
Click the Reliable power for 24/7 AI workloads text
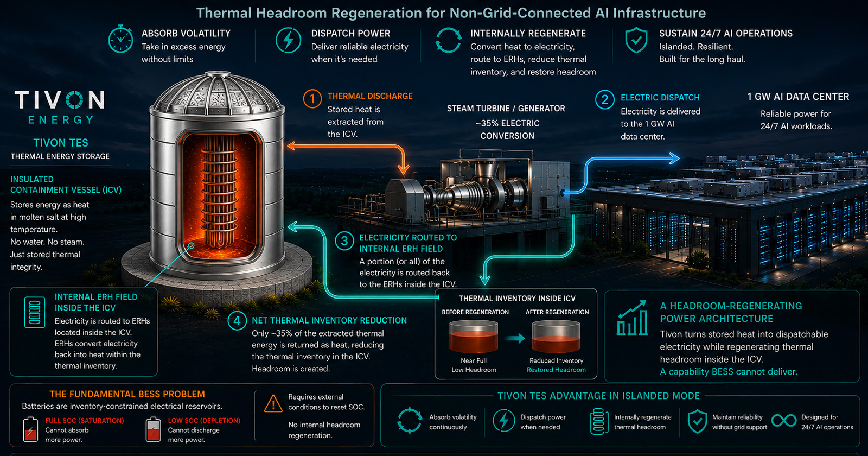[x=796, y=120]
